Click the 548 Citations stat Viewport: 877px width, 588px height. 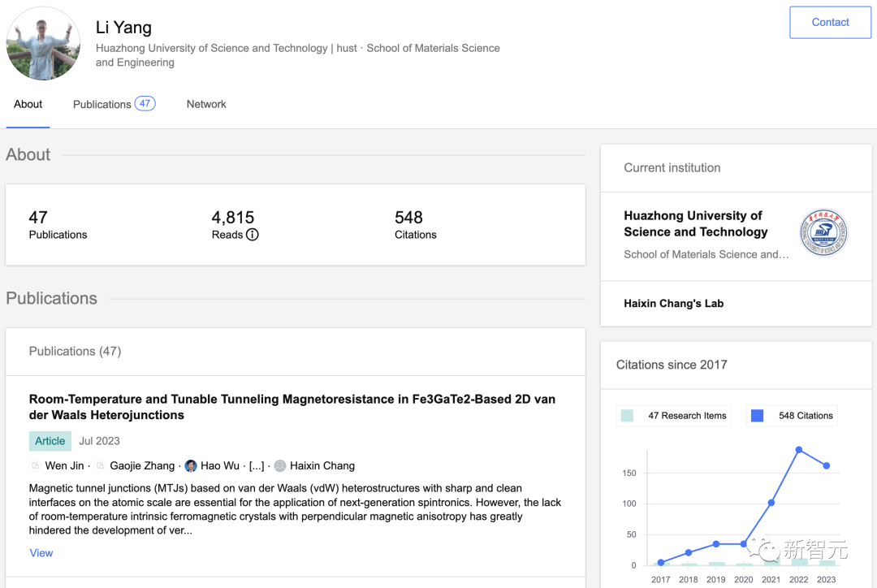416,225
